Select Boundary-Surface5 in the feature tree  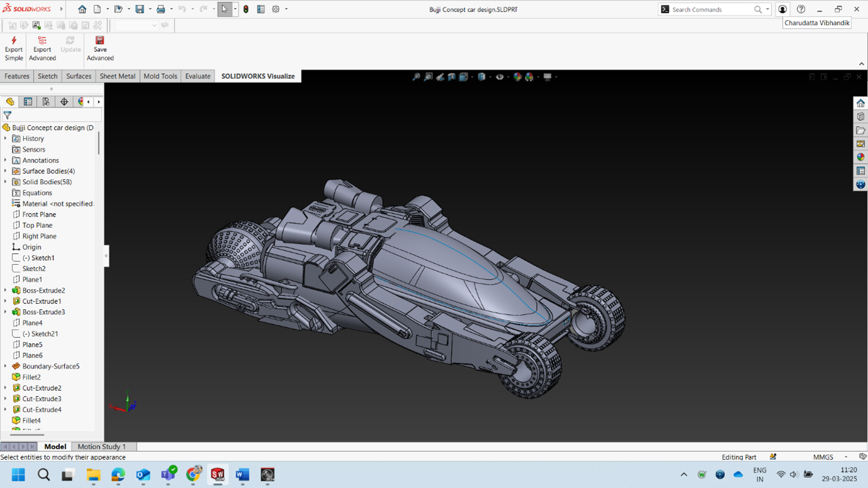[50, 366]
